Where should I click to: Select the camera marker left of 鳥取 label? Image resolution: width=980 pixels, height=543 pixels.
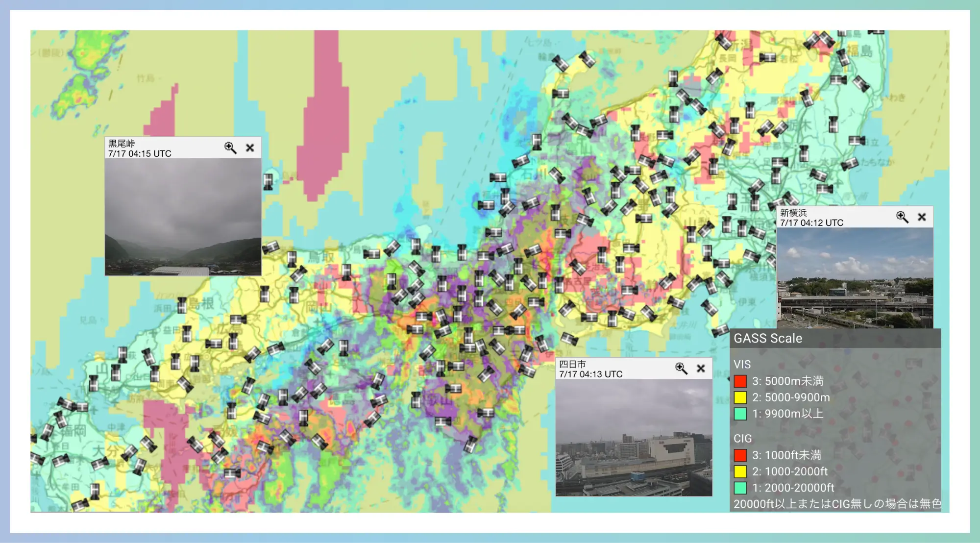click(x=292, y=258)
